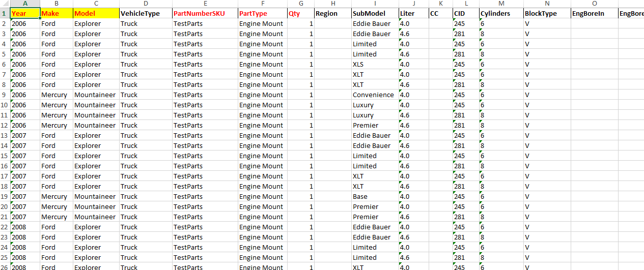Click the BlockType header cell
Screen dimensions: 644x270
point(547,13)
